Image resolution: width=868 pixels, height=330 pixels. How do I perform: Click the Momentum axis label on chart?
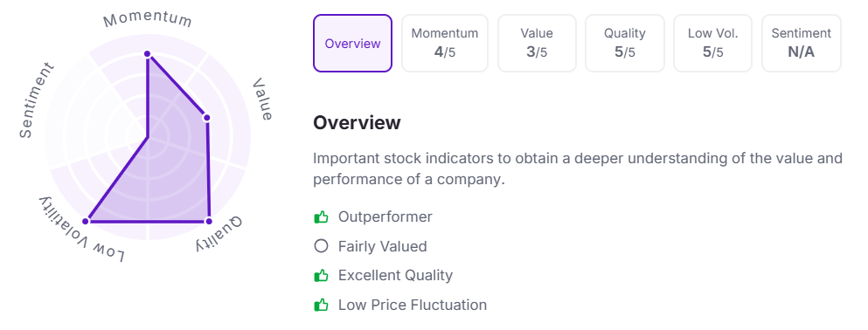[148, 20]
